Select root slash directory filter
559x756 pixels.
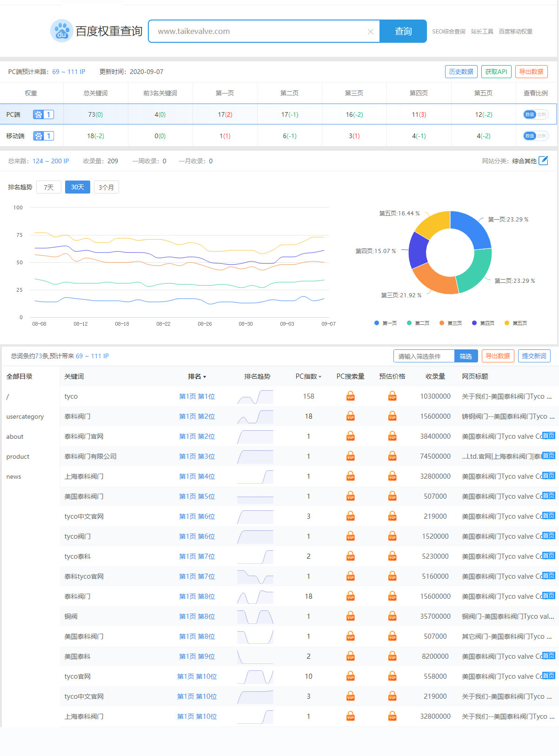click(x=7, y=396)
